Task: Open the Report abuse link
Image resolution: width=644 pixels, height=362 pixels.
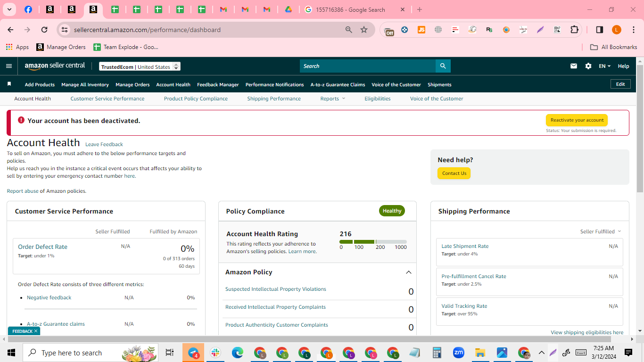Action: tap(22, 191)
